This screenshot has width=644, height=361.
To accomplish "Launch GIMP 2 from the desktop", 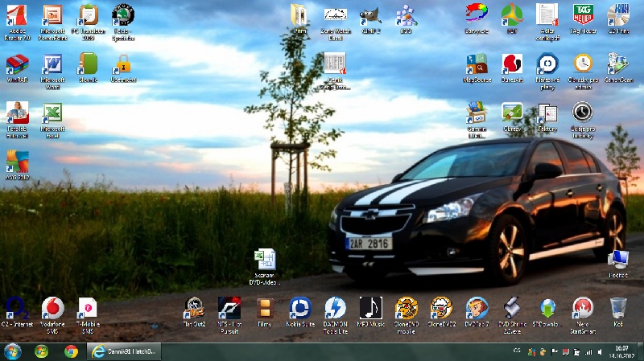I will pyautogui.click(x=370, y=15).
